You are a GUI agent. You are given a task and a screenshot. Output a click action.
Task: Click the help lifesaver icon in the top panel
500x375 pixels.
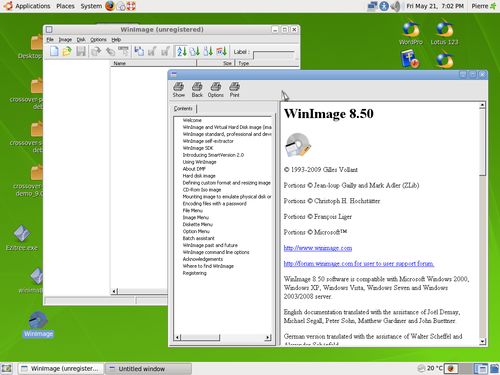131,6
